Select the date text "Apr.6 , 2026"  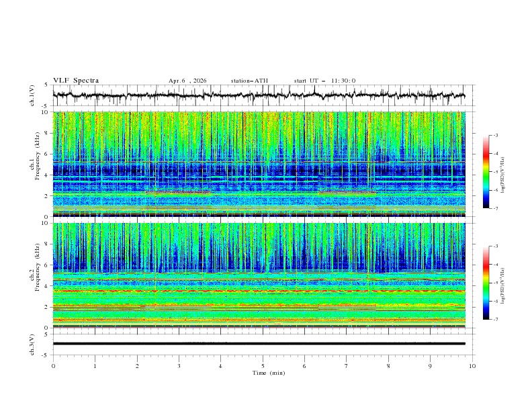click(x=187, y=81)
